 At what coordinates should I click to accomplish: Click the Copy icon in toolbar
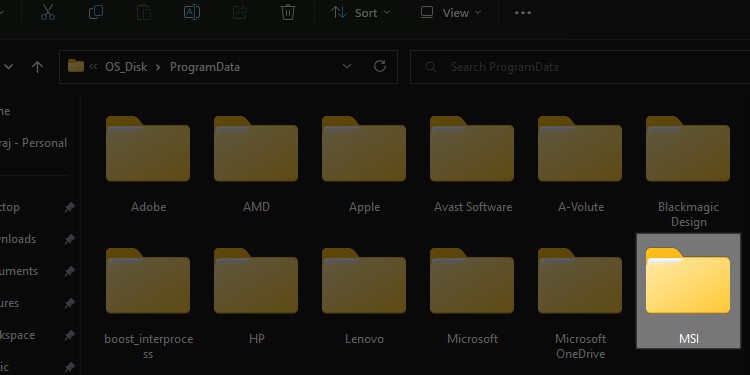click(96, 12)
